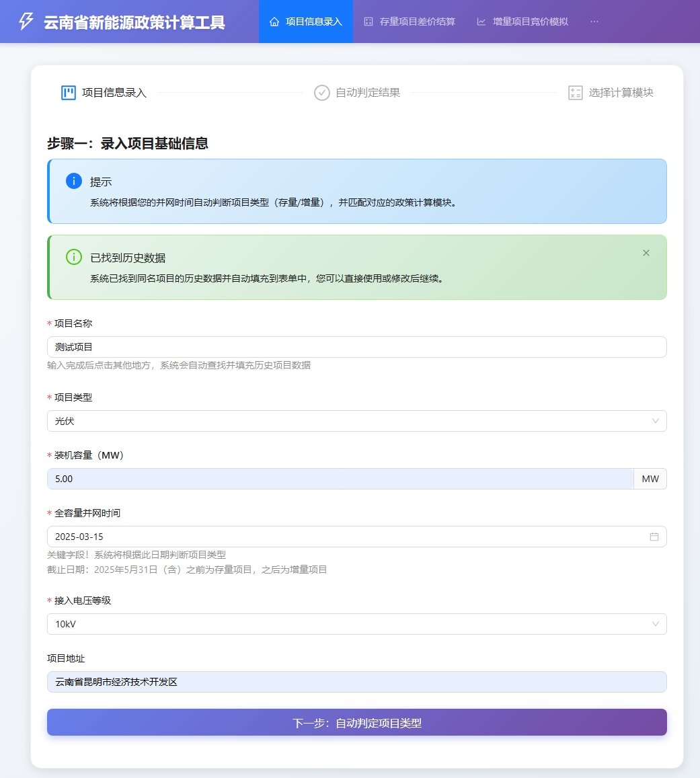Click the blue info icon beside 提示
700x778 pixels.
point(74,182)
